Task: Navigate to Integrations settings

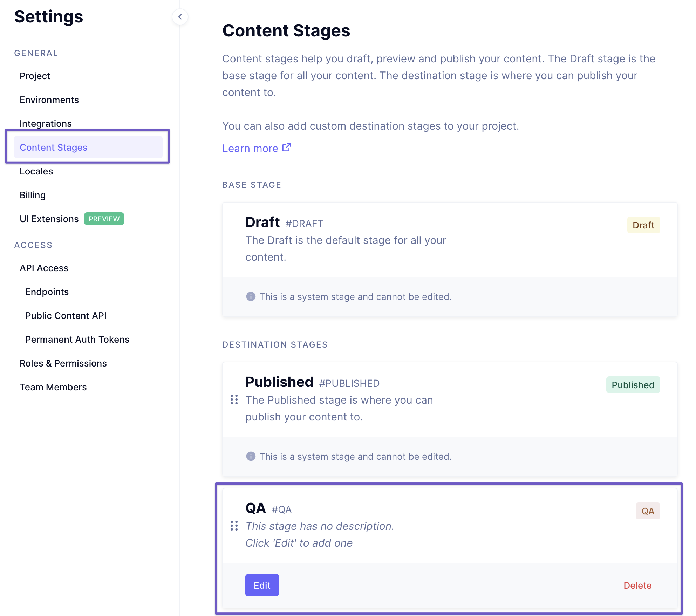Action: point(45,123)
